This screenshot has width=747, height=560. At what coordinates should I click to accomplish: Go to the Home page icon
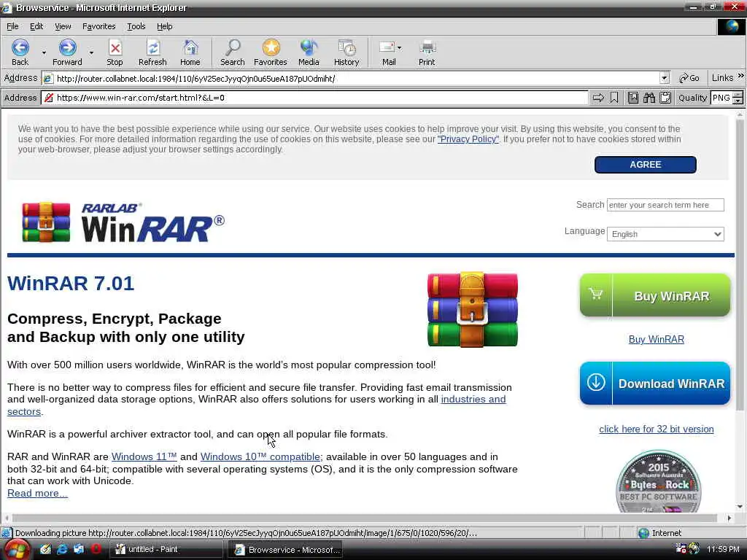tap(190, 52)
